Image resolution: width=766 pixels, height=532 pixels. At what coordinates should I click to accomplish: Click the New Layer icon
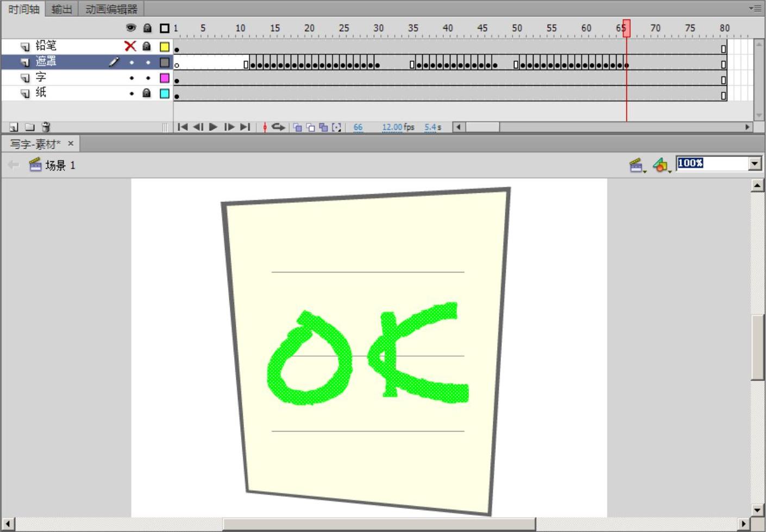tap(14, 127)
